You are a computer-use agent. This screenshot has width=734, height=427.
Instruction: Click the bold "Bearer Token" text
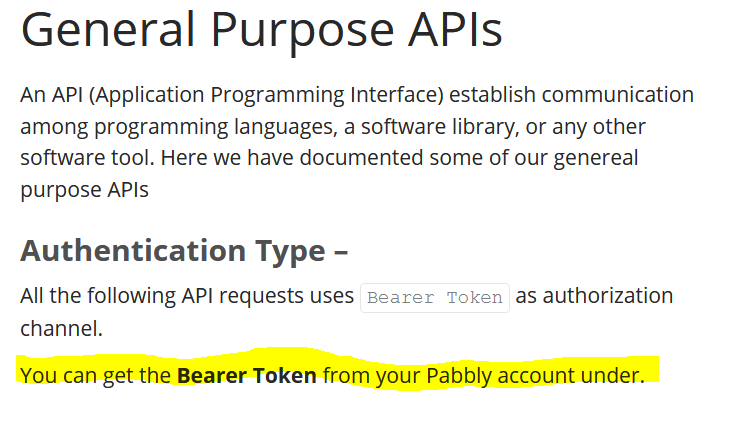247,376
